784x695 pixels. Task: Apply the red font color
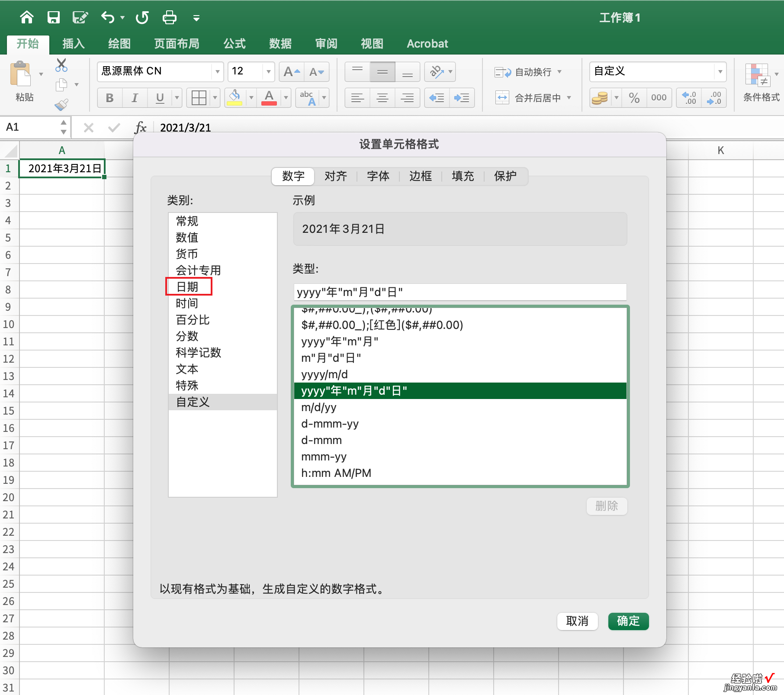tap(269, 98)
